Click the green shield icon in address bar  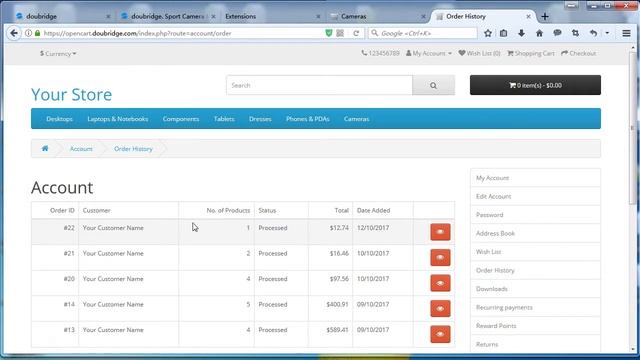coord(329,33)
